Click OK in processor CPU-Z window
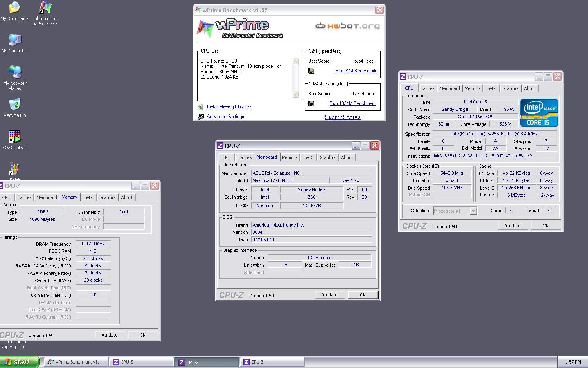588x368 pixels. coord(546,226)
